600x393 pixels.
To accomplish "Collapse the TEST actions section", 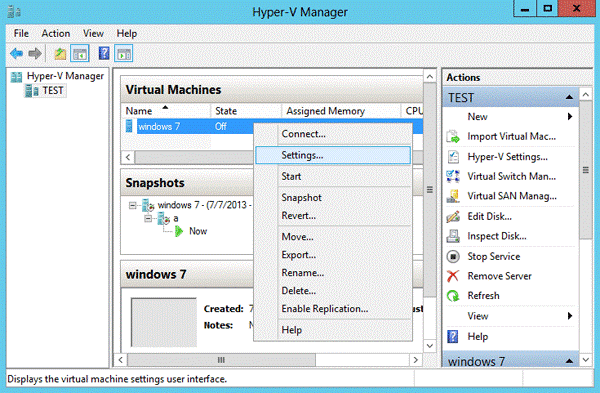I will coord(569,97).
